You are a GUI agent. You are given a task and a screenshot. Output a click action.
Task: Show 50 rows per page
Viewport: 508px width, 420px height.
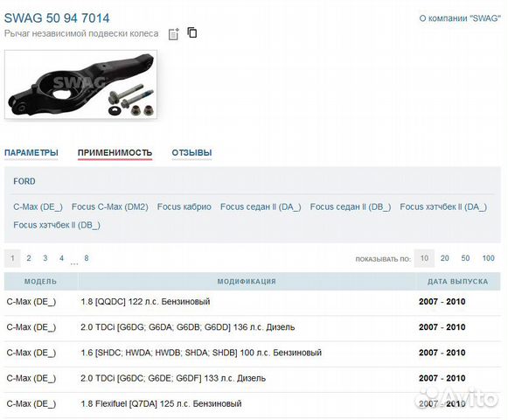(465, 258)
